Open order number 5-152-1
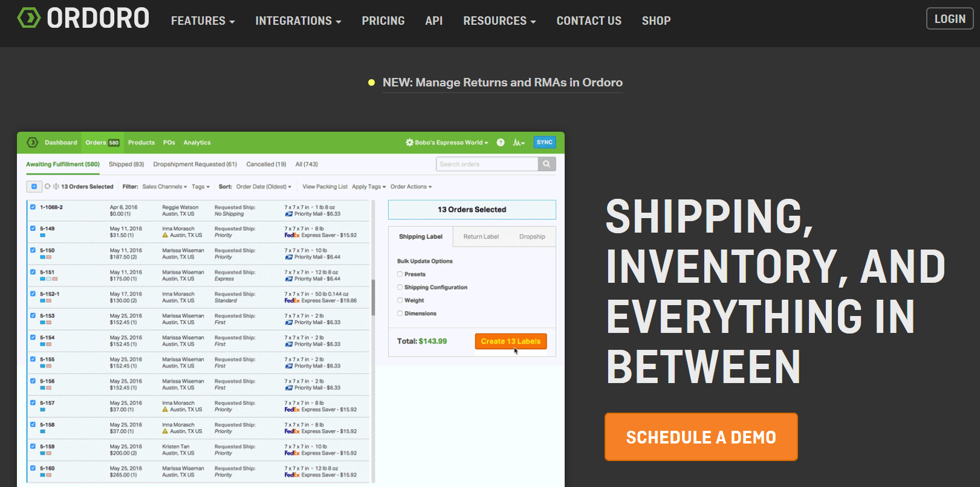The width and height of the screenshot is (980, 487). [50, 294]
